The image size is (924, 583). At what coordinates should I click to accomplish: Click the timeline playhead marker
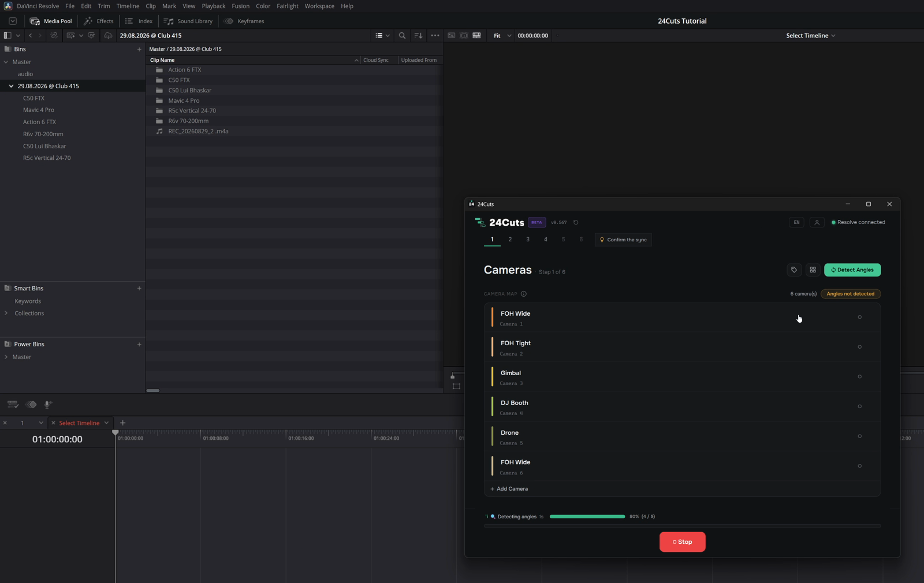(x=115, y=432)
